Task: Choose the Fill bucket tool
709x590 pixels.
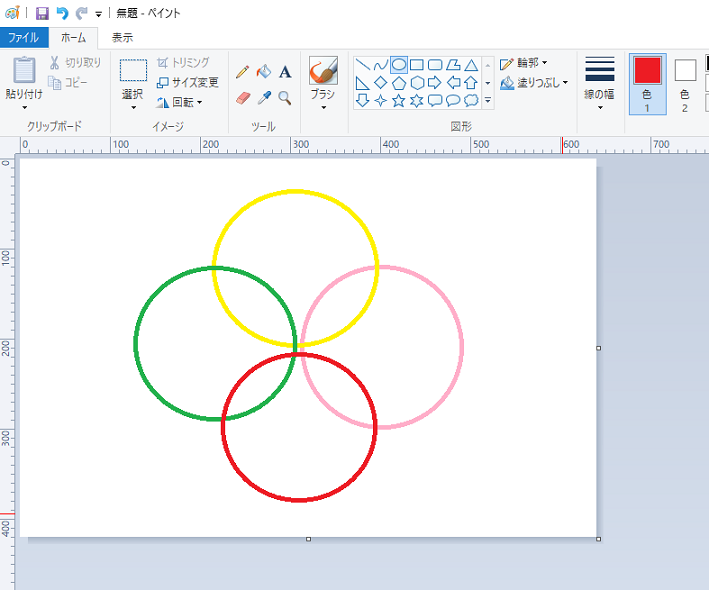Action: (264, 72)
